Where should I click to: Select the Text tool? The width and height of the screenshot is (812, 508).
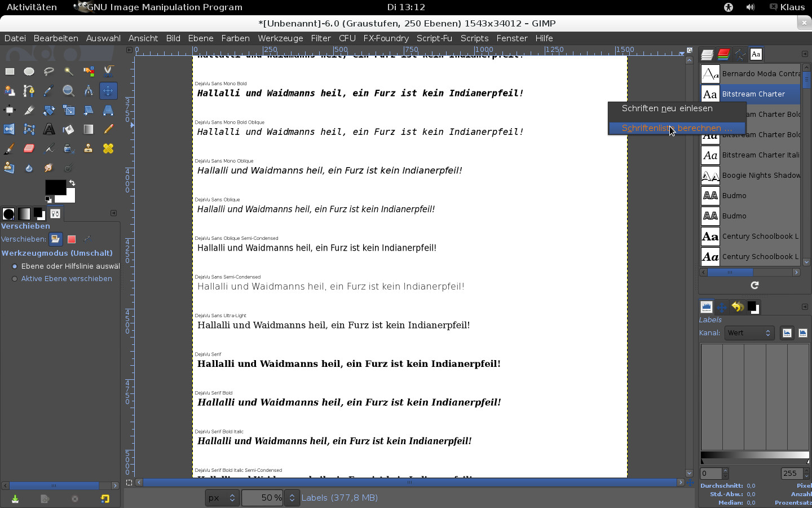49,129
